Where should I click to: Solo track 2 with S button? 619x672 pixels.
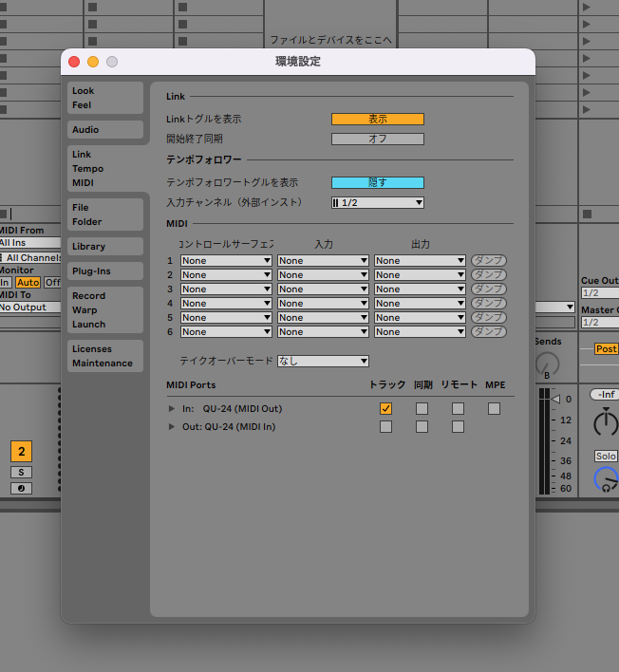tap(21, 472)
